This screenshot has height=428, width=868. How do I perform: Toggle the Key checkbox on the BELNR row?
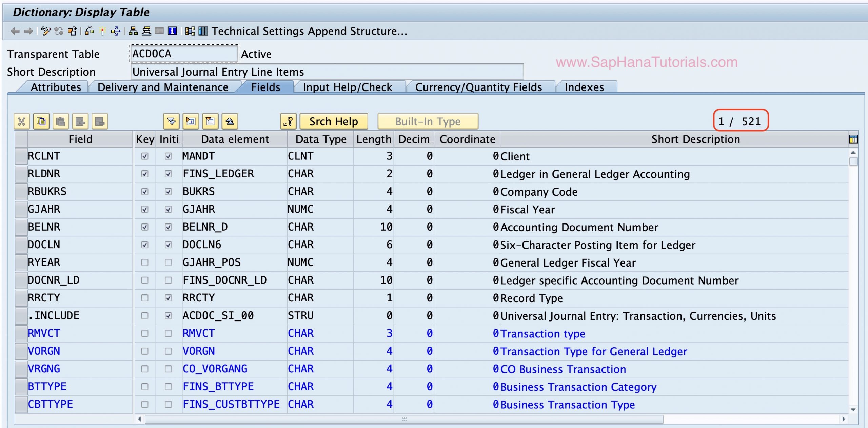click(x=145, y=227)
